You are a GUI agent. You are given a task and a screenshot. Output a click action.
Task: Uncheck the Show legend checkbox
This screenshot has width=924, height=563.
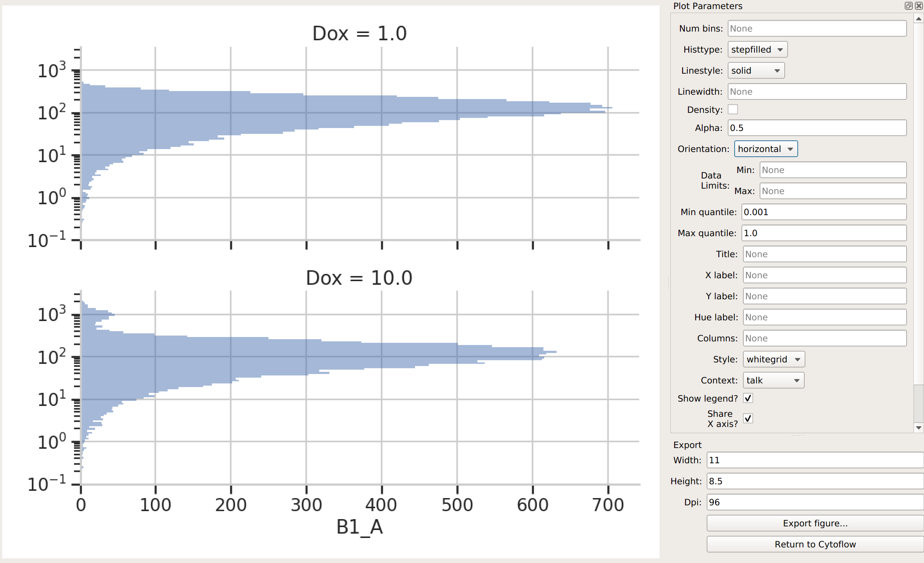pyautogui.click(x=748, y=398)
